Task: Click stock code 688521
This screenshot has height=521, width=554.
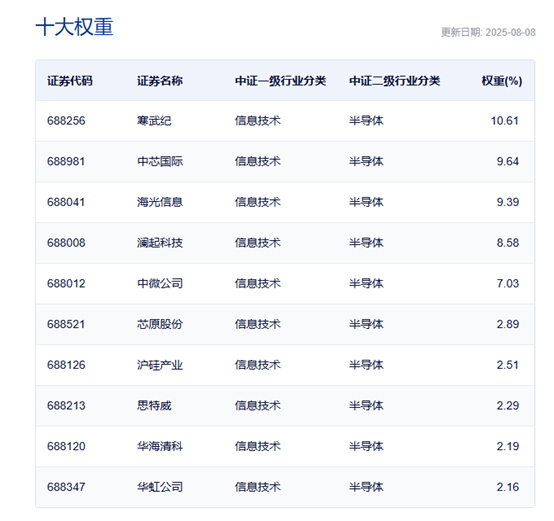Action: [x=66, y=324]
